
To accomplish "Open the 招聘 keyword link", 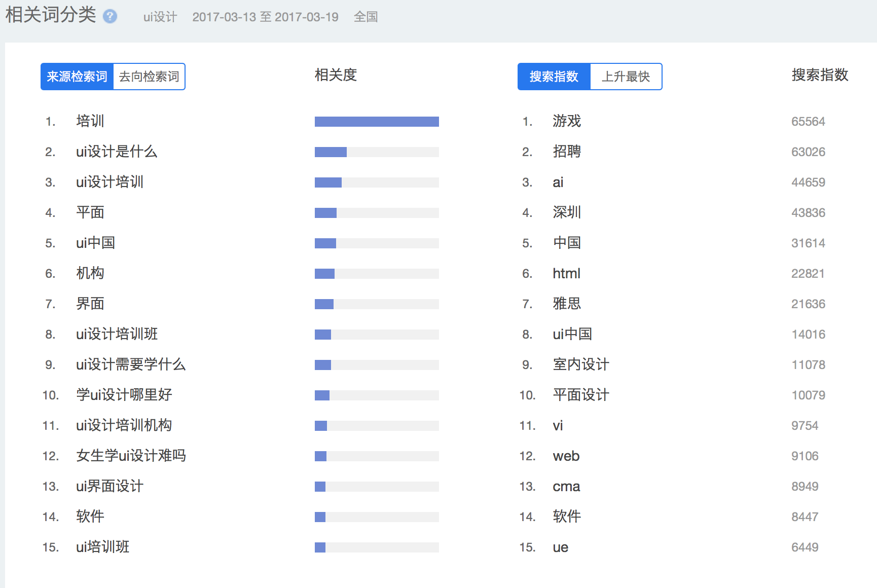I will pos(567,152).
